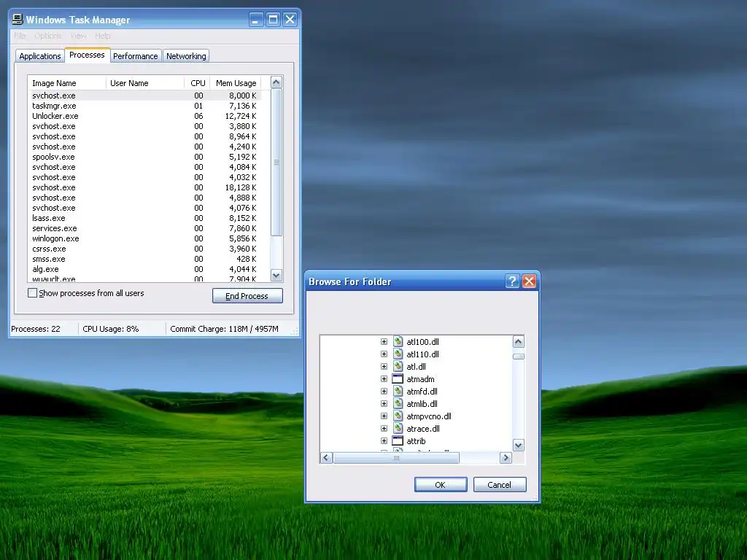This screenshot has height=560, width=747.
Task: Expand the atl110.dll tree node
Action: [384, 354]
